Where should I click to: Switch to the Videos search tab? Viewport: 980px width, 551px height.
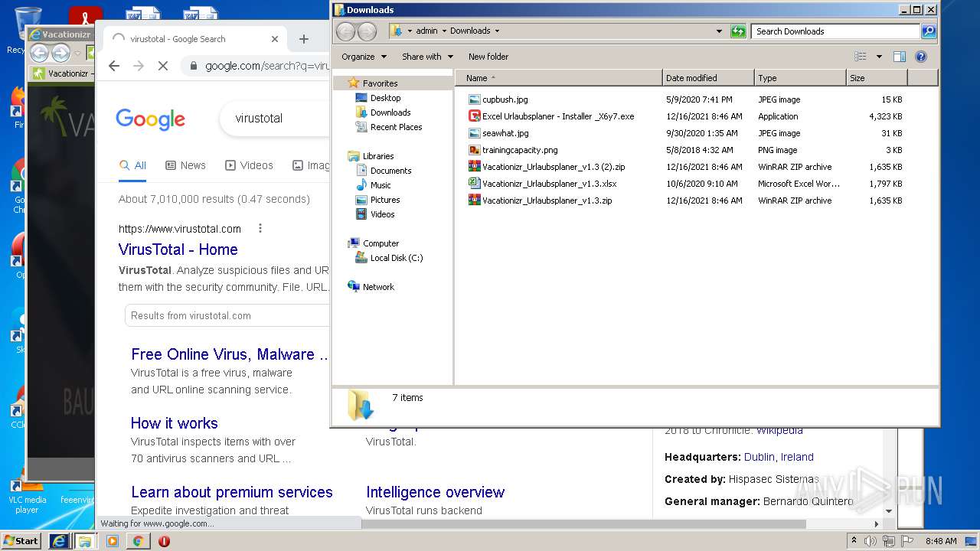click(249, 165)
